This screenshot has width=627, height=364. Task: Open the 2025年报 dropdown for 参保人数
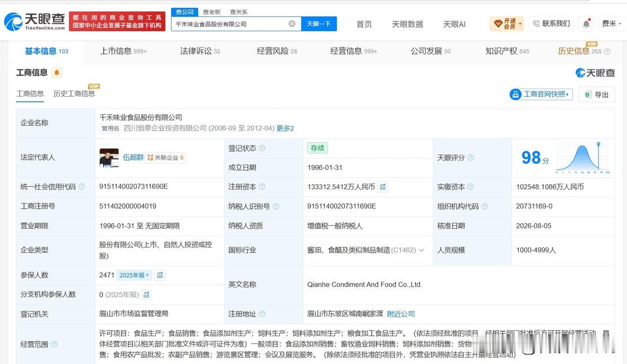click(134, 275)
